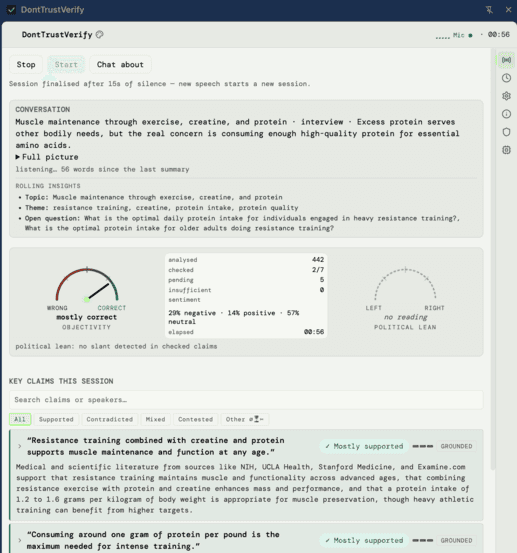Screen dimensions: 517x553
Task: Click the checked value 2/7
Action: (x=318, y=270)
